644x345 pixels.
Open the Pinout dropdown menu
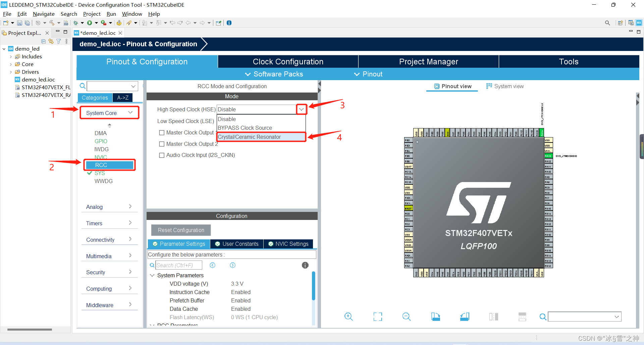pos(368,74)
